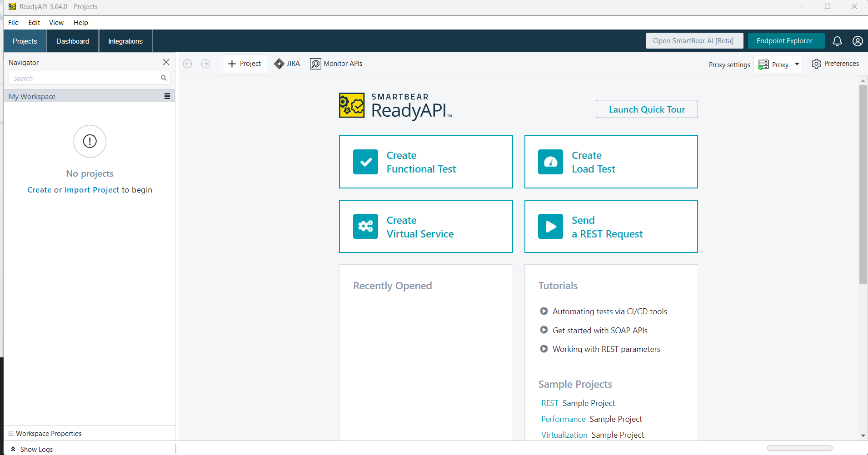
Task: Click the Import Project link
Action: (92, 190)
